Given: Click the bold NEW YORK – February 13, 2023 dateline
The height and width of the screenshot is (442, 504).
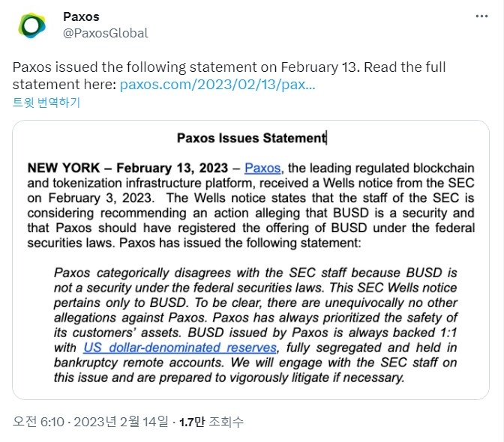Looking at the screenshot, I should pyautogui.click(x=127, y=169).
